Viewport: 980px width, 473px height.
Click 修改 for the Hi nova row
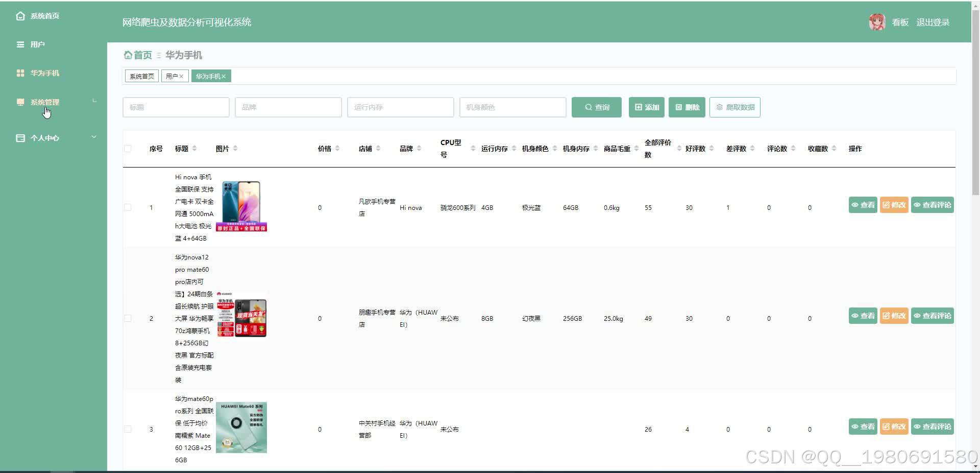tap(894, 205)
